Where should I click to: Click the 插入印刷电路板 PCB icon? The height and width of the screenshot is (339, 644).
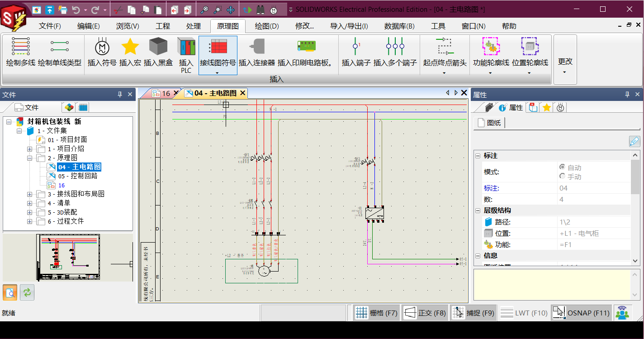point(306,46)
